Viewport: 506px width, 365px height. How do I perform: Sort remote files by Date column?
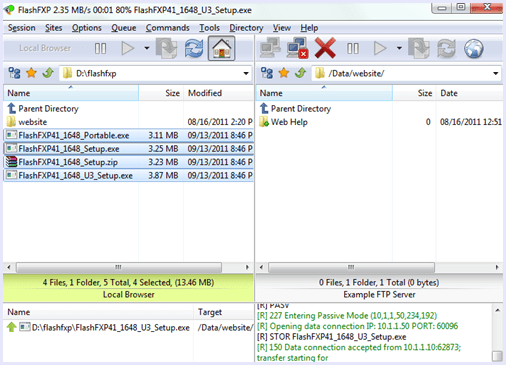469,93
